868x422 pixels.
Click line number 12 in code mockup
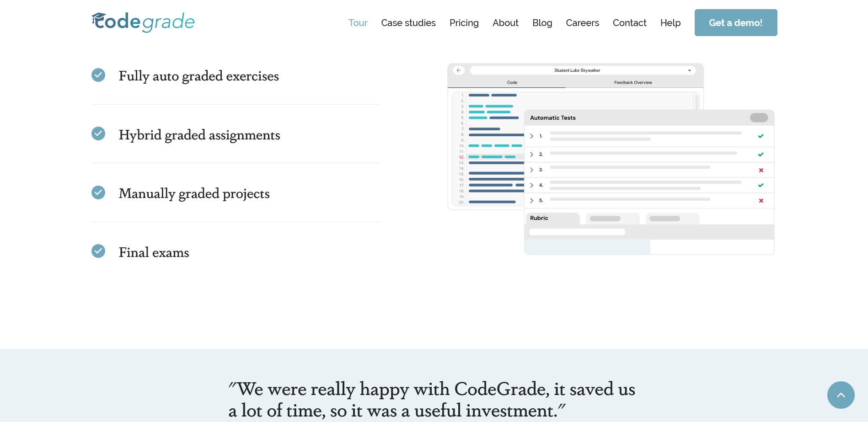461,157
